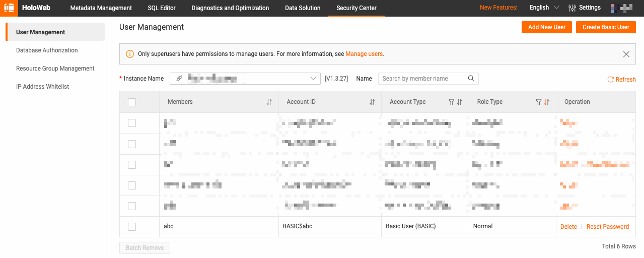Dismiss the superuser info banner
644x258 pixels.
point(626,54)
